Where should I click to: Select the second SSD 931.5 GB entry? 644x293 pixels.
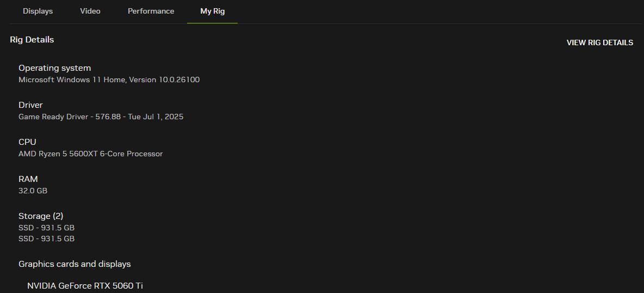click(x=46, y=239)
